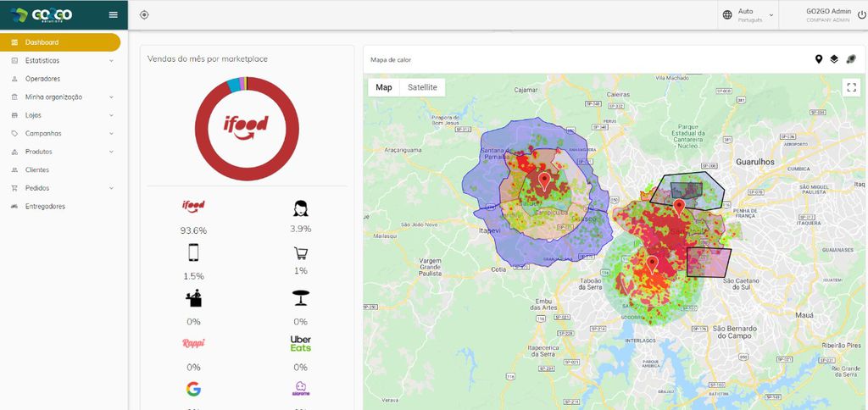Click the shopping cart icon at 1%

[301, 253]
